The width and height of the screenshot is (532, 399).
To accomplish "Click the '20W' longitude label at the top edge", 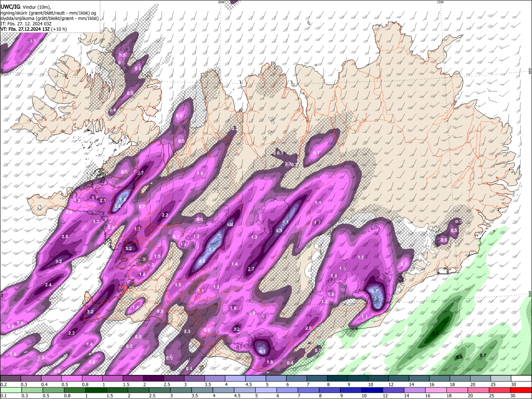I will coord(221,2).
